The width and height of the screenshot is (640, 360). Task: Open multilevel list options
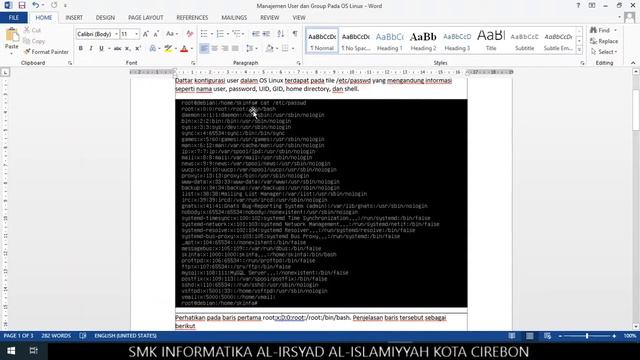click(236, 34)
